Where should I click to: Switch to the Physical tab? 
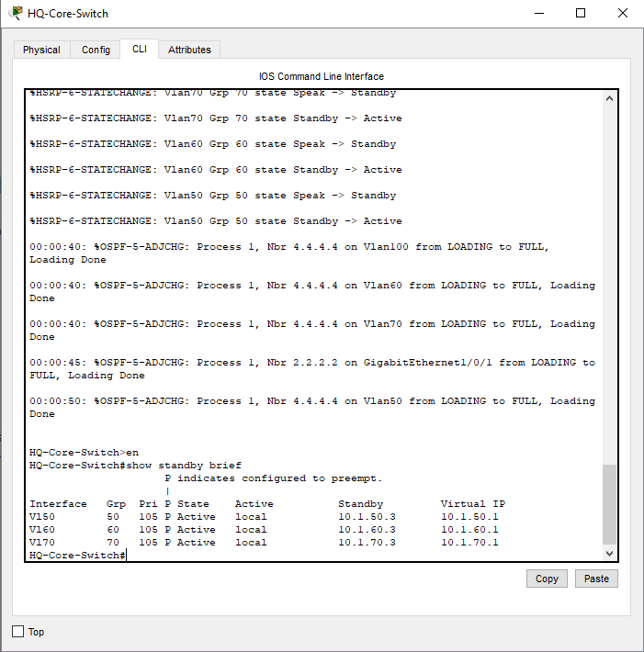pos(41,50)
